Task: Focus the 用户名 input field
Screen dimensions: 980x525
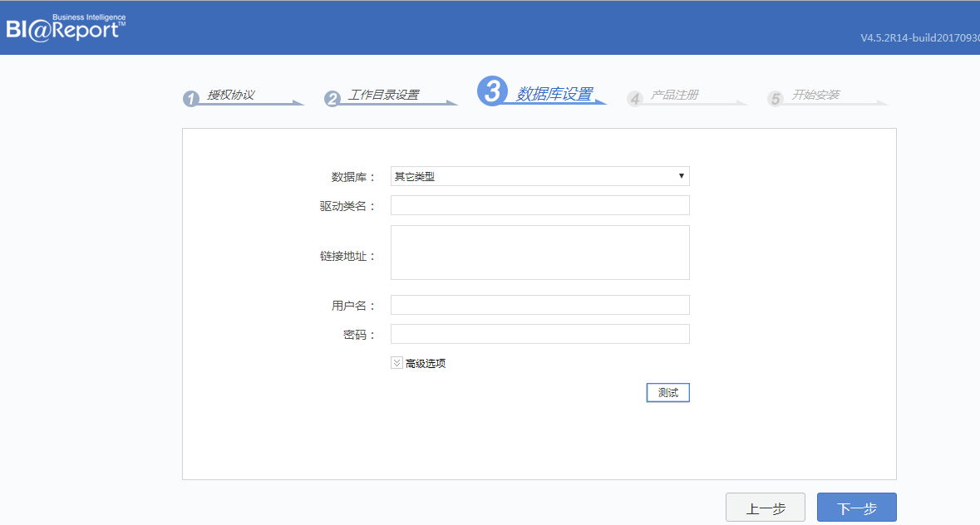Action: point(540,305)
